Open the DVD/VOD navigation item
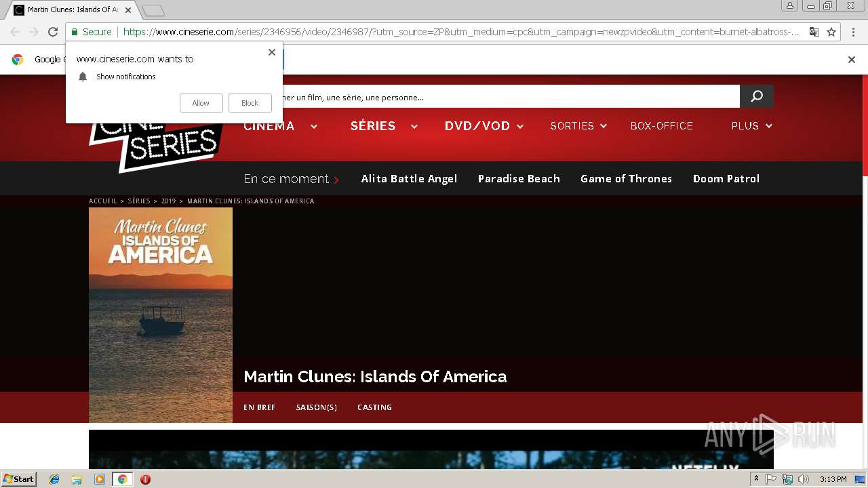 [477, 126]
